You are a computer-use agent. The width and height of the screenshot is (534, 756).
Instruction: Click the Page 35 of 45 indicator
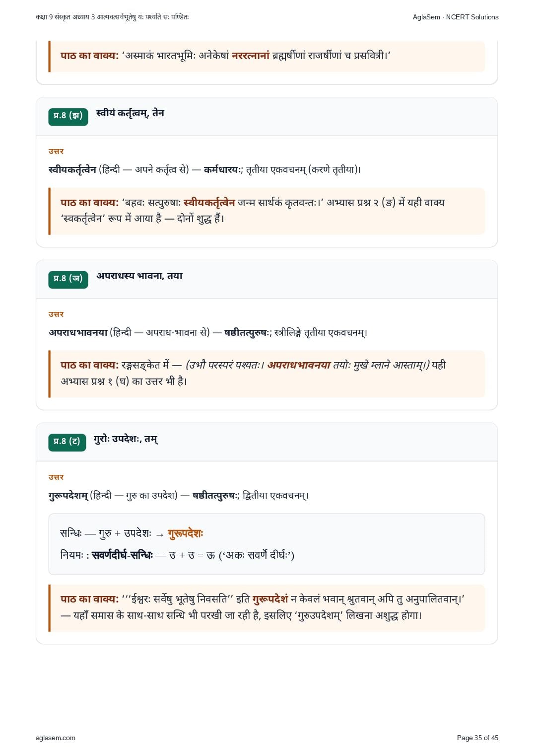click(477, 738)
